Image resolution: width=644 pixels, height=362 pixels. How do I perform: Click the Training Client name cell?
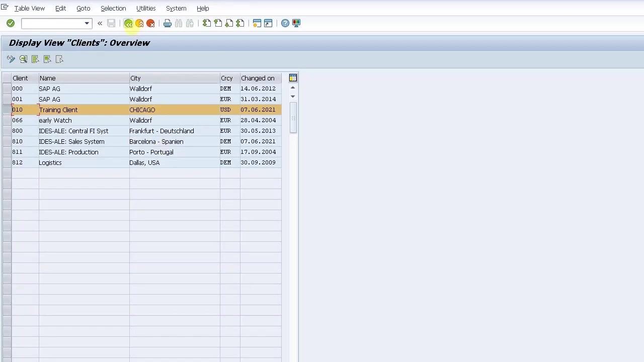[84, 110]
